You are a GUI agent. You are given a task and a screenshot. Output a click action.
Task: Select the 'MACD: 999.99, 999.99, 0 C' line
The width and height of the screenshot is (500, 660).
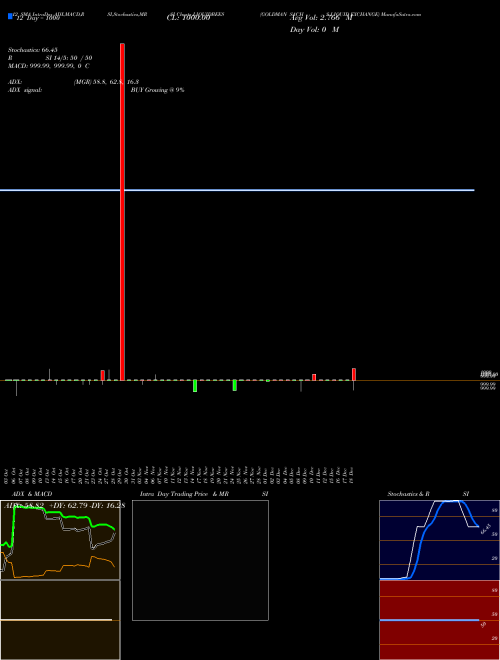pos(49,66)
